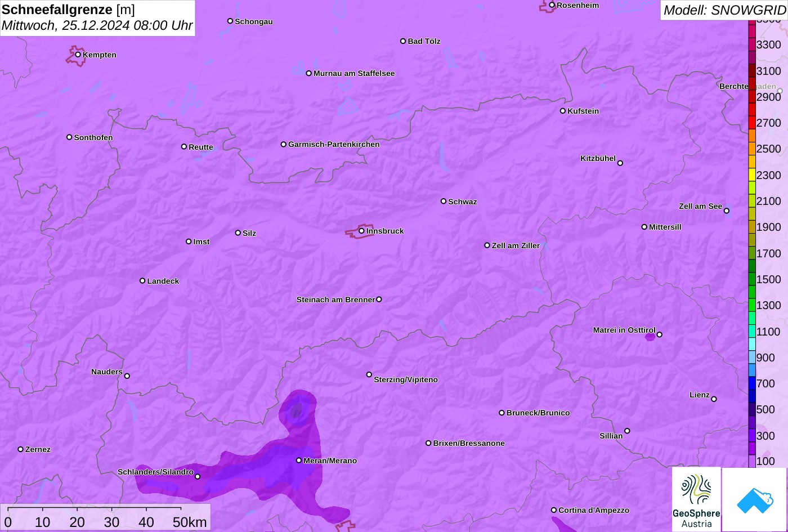The height and width of the screenshot is (532, 788).
Task: Click the 50km scale bar label
Action: [x=190, y=522]
